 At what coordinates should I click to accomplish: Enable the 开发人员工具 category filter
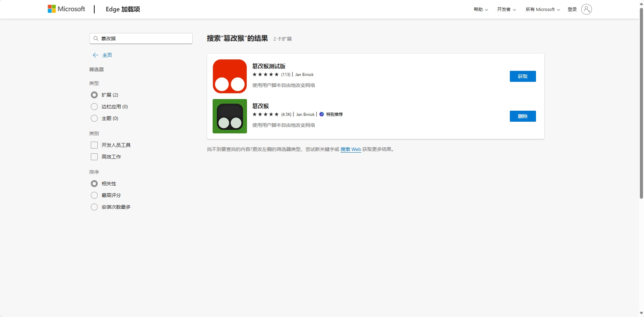(x=94, y=145)
